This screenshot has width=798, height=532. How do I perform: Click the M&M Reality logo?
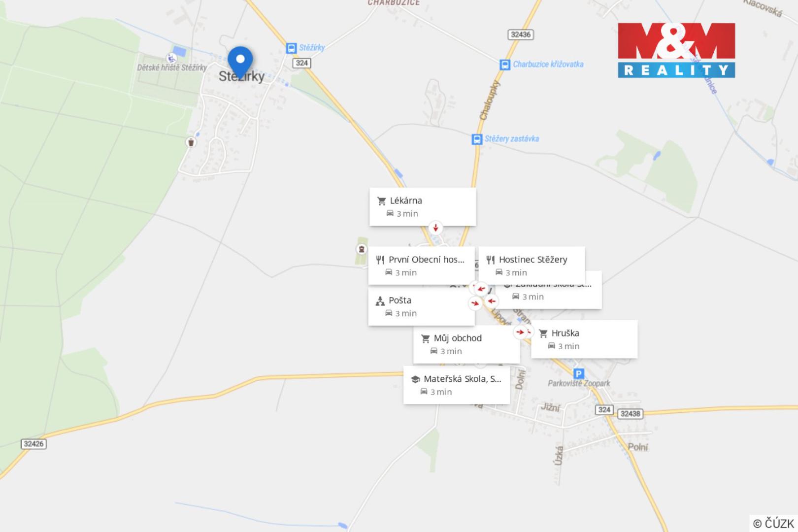(x=676, y=50)
